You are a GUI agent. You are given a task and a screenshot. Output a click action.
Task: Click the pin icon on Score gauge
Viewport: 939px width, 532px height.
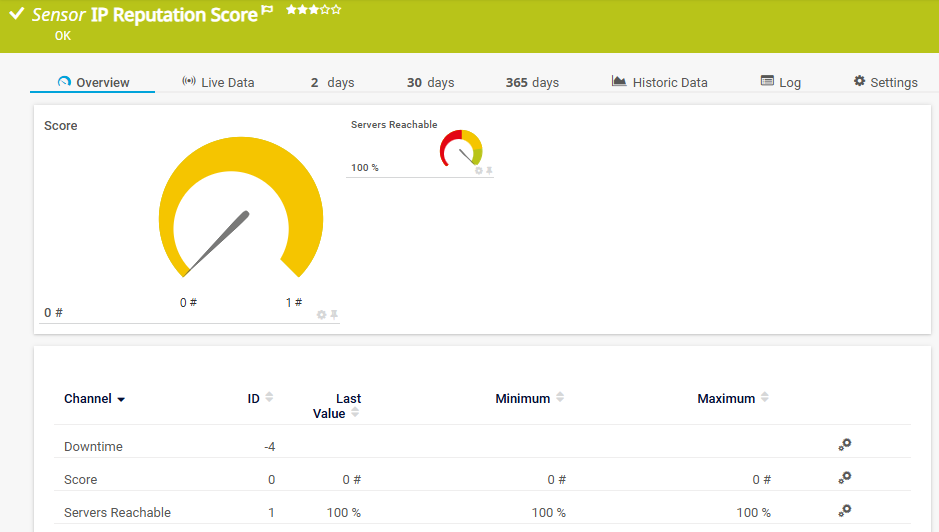334,315
